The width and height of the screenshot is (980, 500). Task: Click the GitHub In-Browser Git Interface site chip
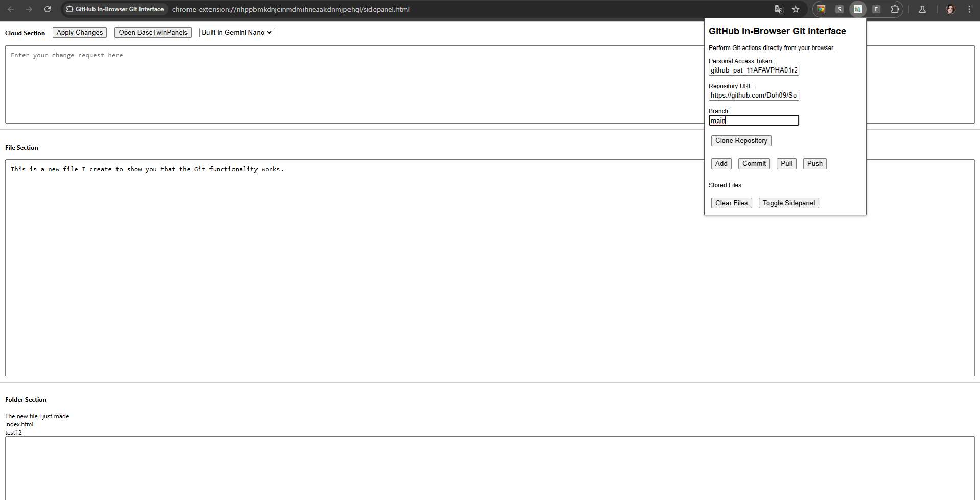click(x=115, y=9)
